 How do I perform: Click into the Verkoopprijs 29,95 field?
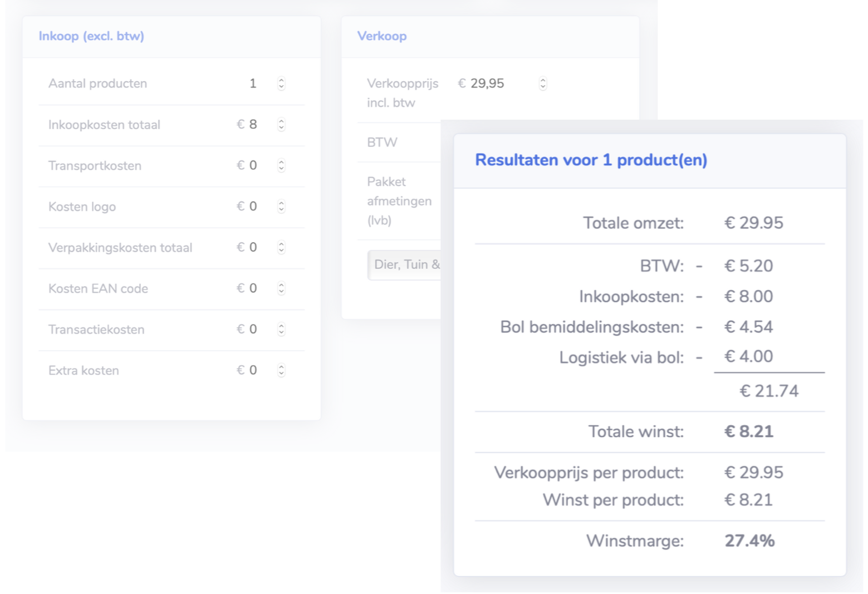[x=488, y=84]
